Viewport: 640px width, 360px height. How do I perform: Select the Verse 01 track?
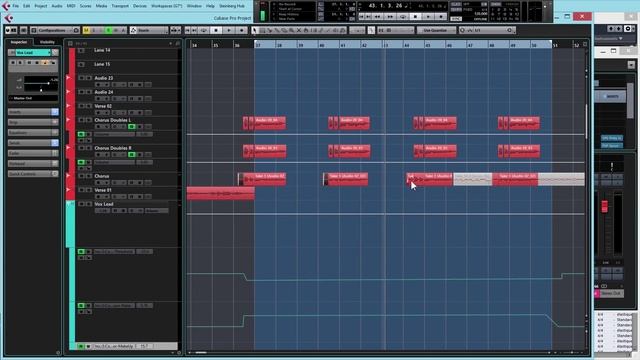pyautogui.click(x=103, y=190)
